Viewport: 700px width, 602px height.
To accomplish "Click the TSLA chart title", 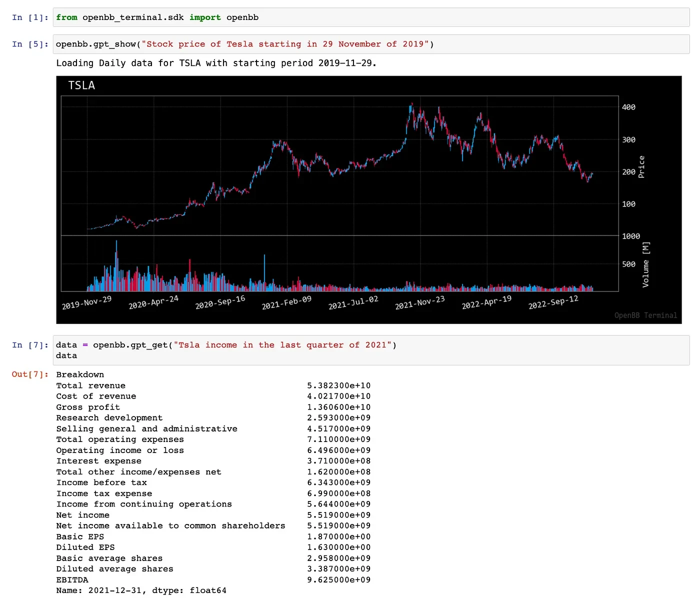I will click(81, 85).
